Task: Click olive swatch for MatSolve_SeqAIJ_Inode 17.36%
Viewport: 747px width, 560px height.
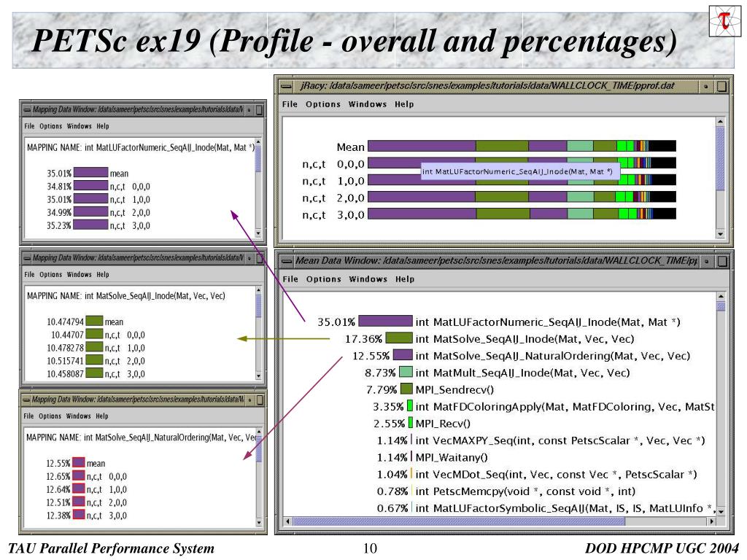Action: coord(399,338)
